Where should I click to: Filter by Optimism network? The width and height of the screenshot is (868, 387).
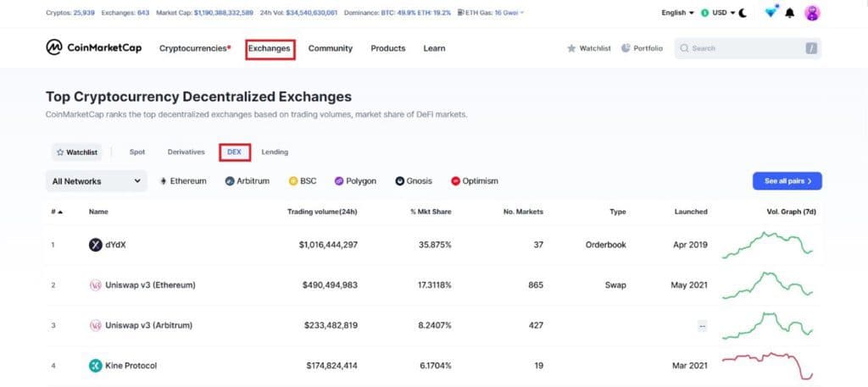(475, 180)
